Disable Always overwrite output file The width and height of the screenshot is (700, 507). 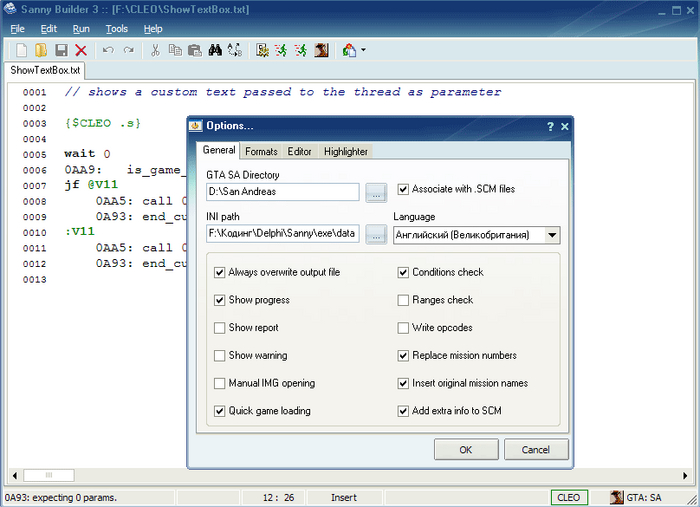(x=220, y=272)
